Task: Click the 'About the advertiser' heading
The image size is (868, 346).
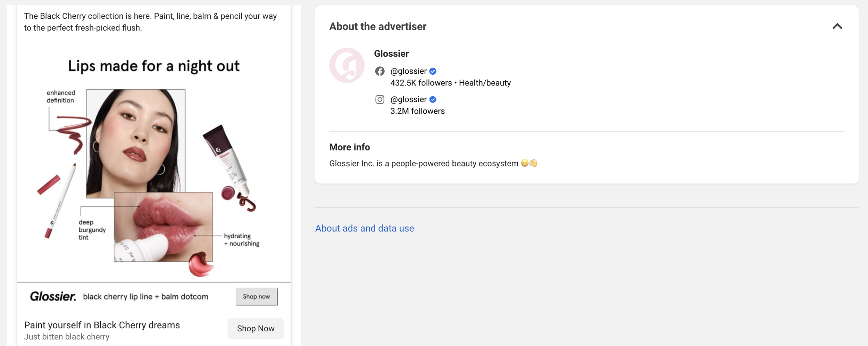Action: (x=378, y=26)
